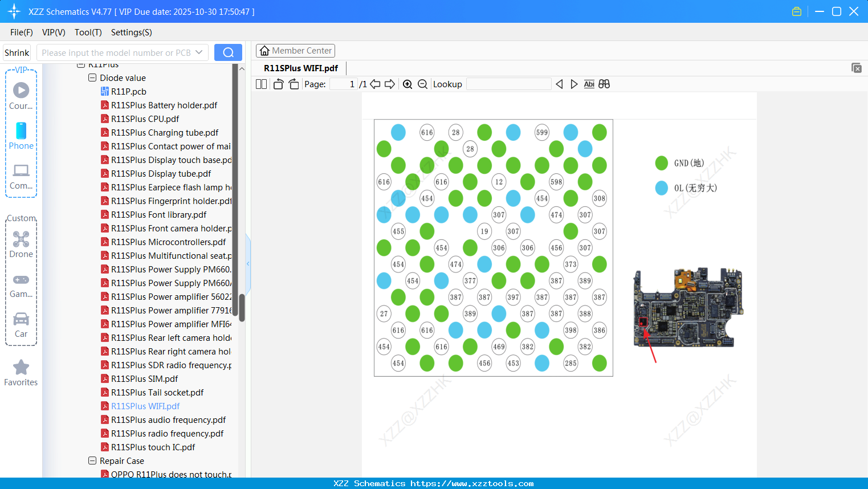Open R11SPlus Tail socket.pdf
The width and height of the screenshot is (868, 489).
[157, 392]
